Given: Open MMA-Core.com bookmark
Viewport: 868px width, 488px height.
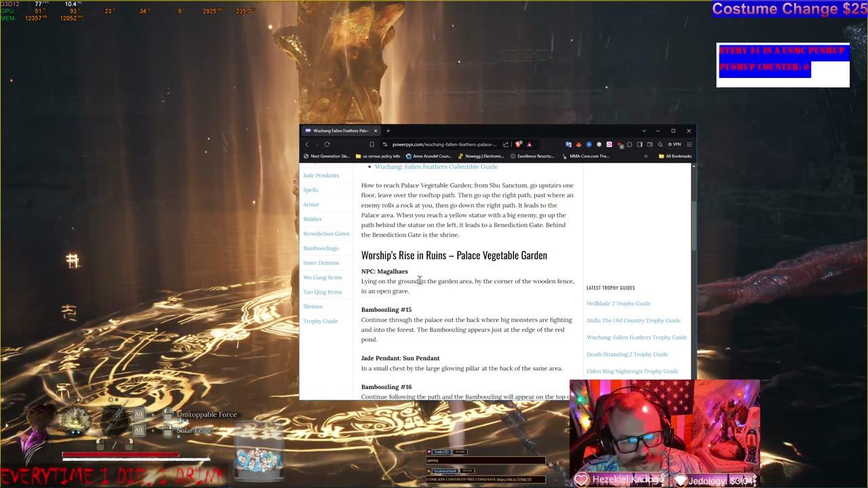Looking at the screenshot, I should 586,156.
